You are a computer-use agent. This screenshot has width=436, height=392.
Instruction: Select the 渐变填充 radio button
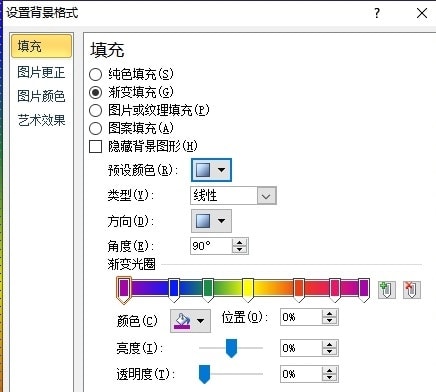pyautogui.click(x=95, y=92)
